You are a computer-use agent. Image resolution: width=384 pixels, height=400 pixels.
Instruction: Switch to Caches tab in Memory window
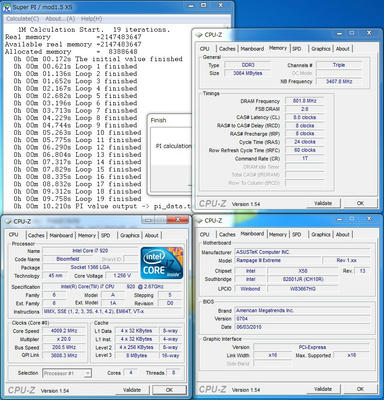coord(227,49)
